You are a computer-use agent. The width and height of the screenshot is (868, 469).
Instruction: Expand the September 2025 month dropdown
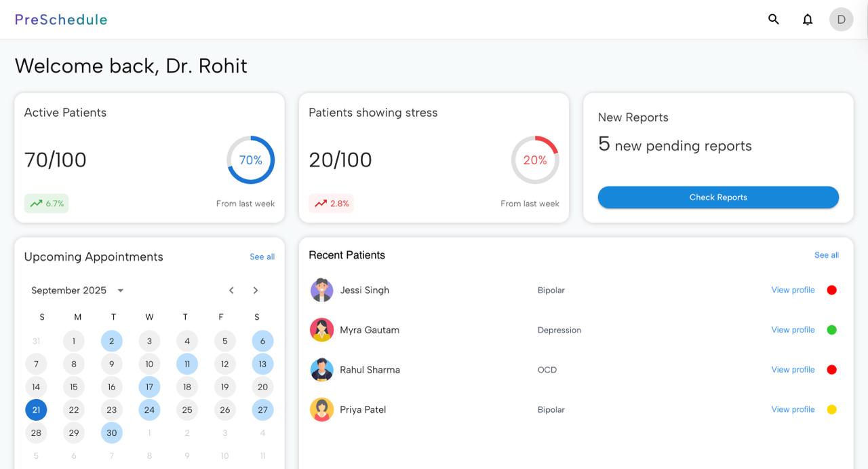[x=120, y=290]
